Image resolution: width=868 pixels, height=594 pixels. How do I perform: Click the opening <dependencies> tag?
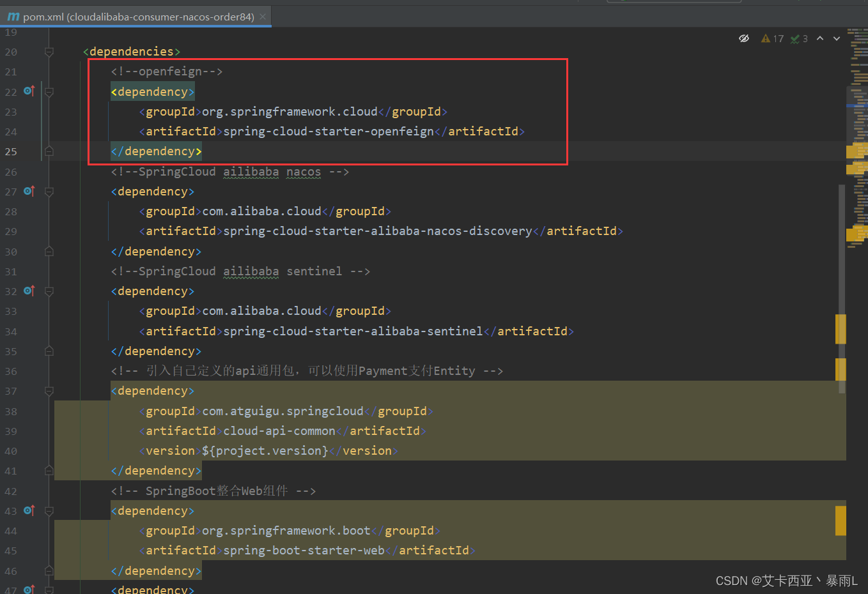(x=132, y=52)
